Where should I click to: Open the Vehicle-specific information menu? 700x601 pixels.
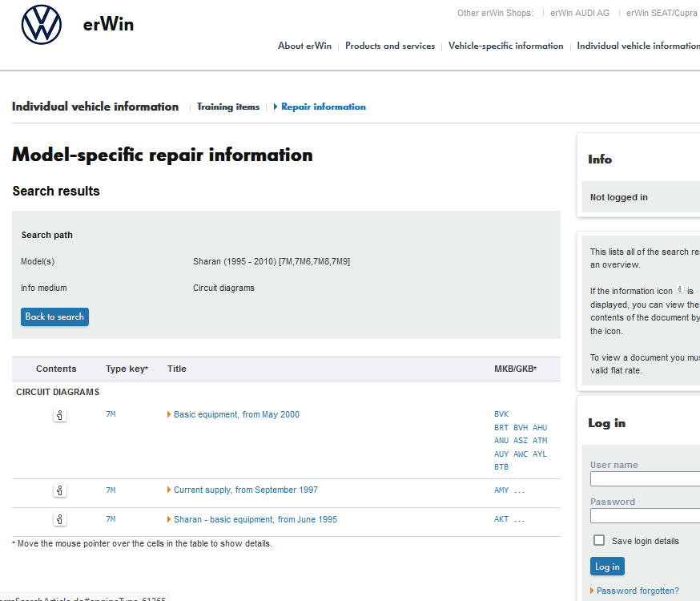506,46
